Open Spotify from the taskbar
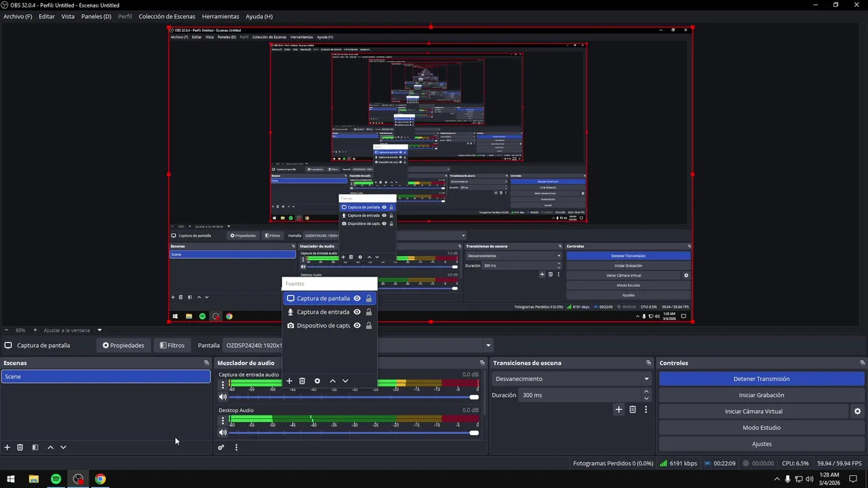Screen dimensions: 868x488 [x=56, y=479]
